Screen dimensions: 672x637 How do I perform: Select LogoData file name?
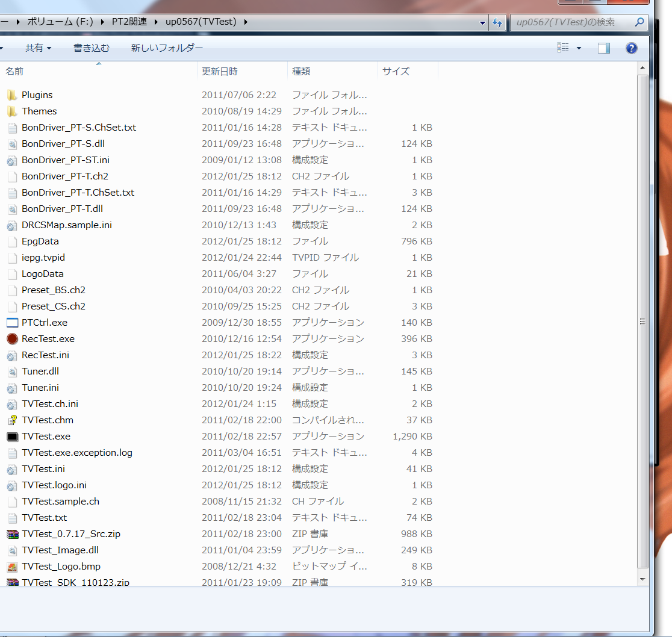pyautogui.click(x=42, y=274)
